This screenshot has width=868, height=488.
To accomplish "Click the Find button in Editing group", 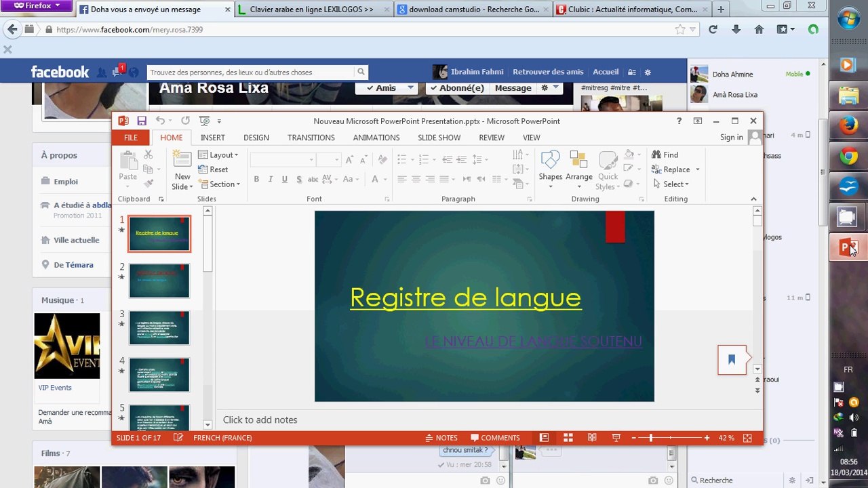I will 665,155.
